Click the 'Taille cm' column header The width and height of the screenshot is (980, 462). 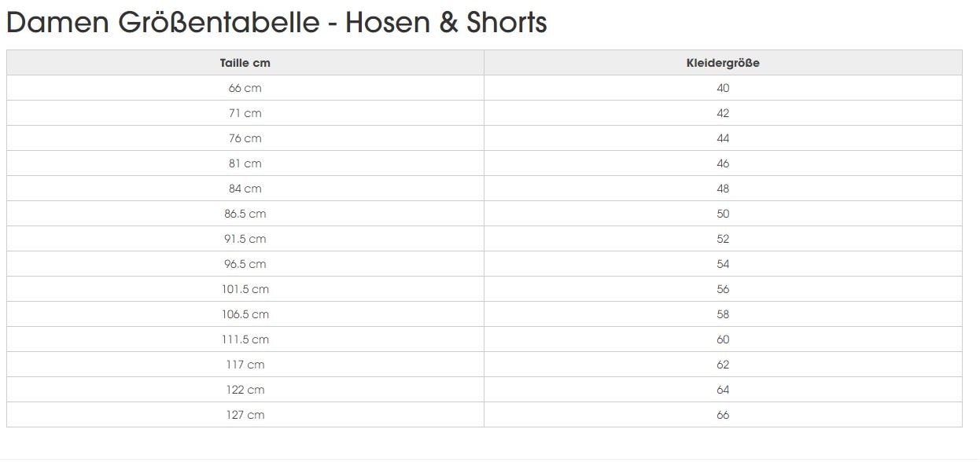(x=245, y=63)
